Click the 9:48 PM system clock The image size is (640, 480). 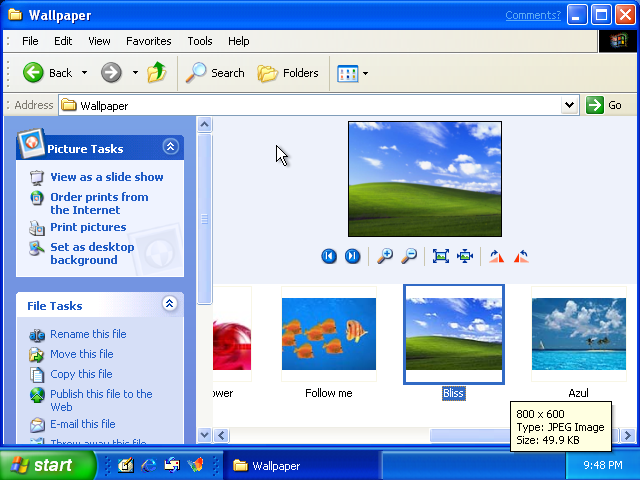click(602, 465)
